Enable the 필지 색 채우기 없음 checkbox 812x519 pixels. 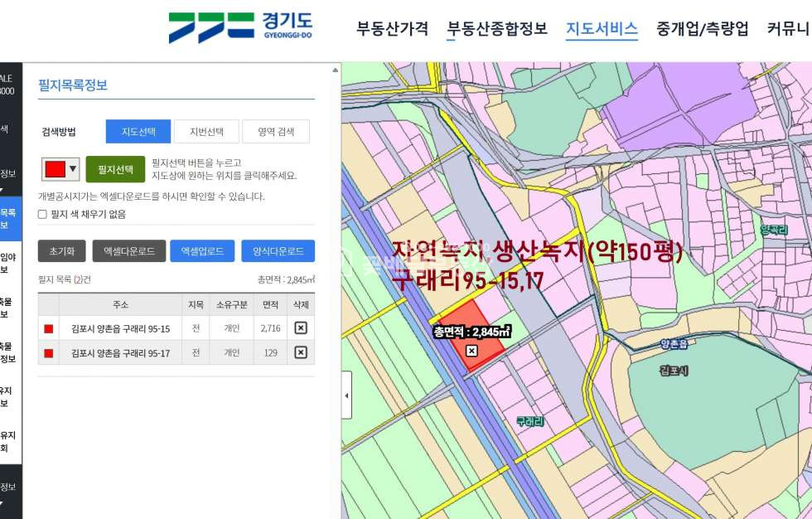point(43,214)
